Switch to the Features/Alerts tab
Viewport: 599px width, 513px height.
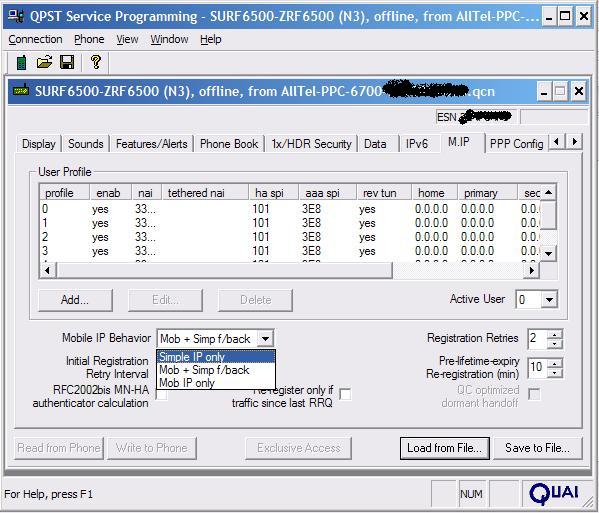tap(151, 144)
